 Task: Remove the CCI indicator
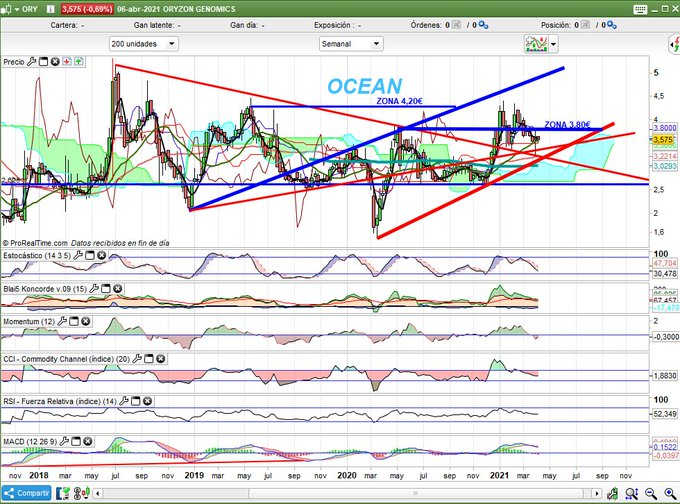160,359
